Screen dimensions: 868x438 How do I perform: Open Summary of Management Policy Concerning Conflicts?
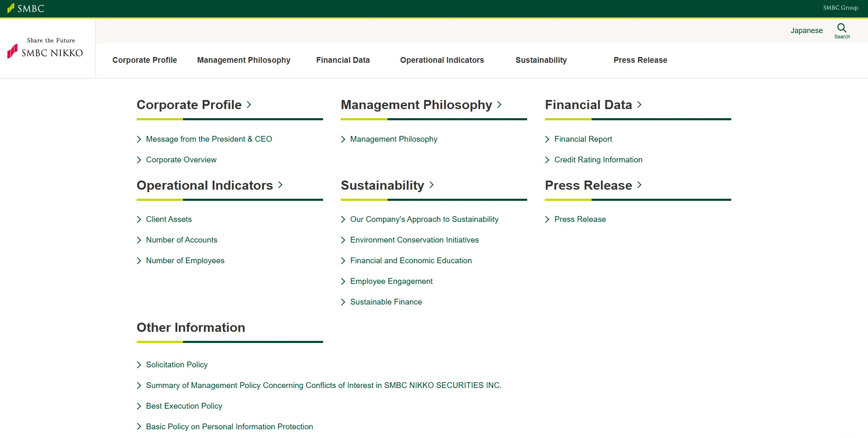click(x=323, y=386)
